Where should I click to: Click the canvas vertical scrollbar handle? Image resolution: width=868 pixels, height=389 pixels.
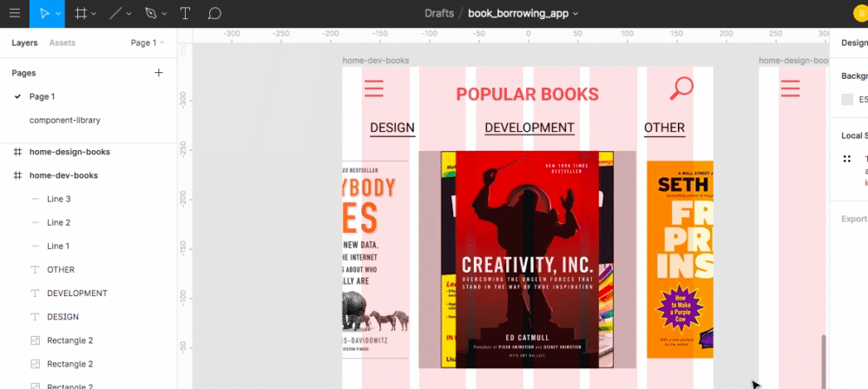825,362
